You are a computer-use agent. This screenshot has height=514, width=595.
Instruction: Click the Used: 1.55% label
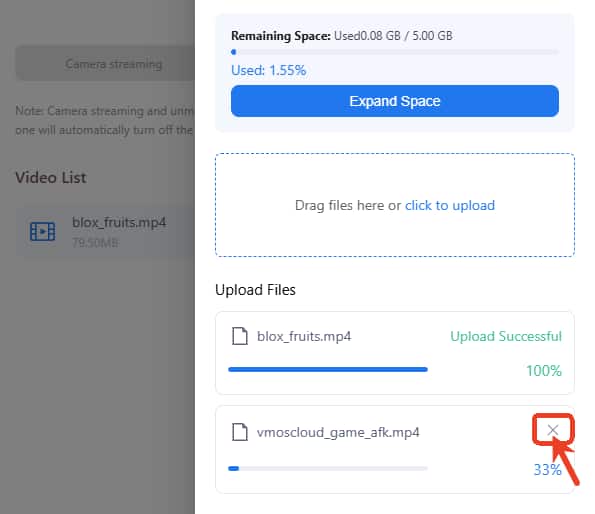point(268,70)
